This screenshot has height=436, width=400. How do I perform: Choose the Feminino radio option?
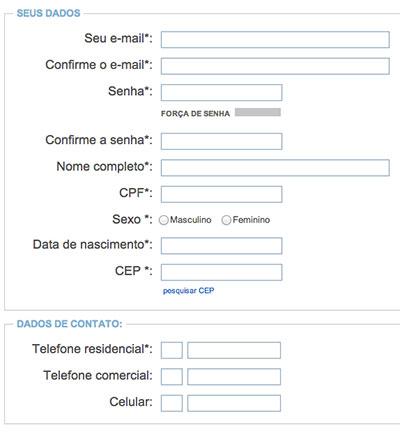point(226,220)
